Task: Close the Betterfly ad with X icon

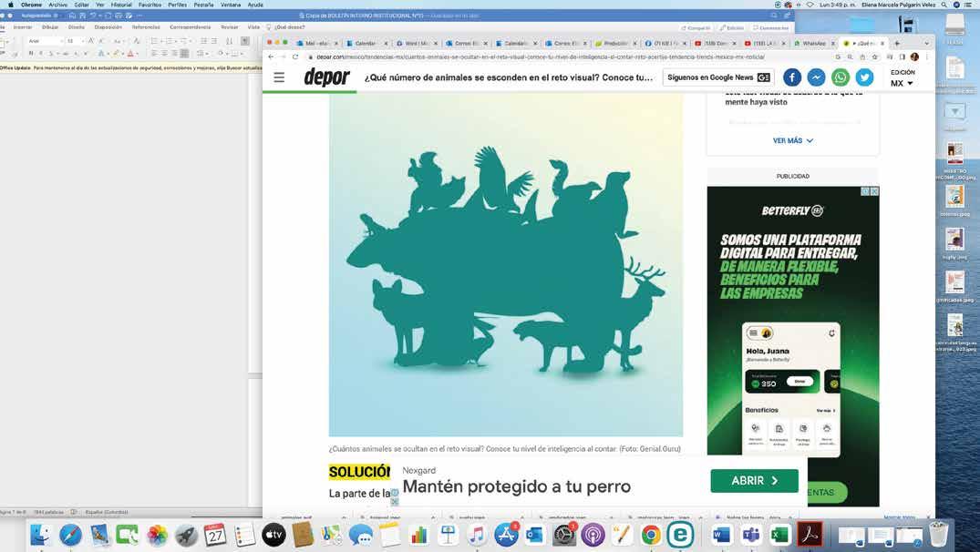Action: tap(874, 191)
